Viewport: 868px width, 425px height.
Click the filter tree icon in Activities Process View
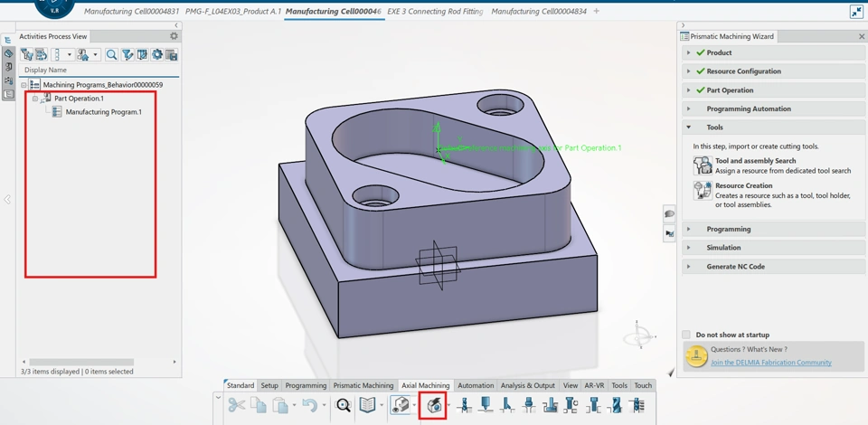click(26, 54)
